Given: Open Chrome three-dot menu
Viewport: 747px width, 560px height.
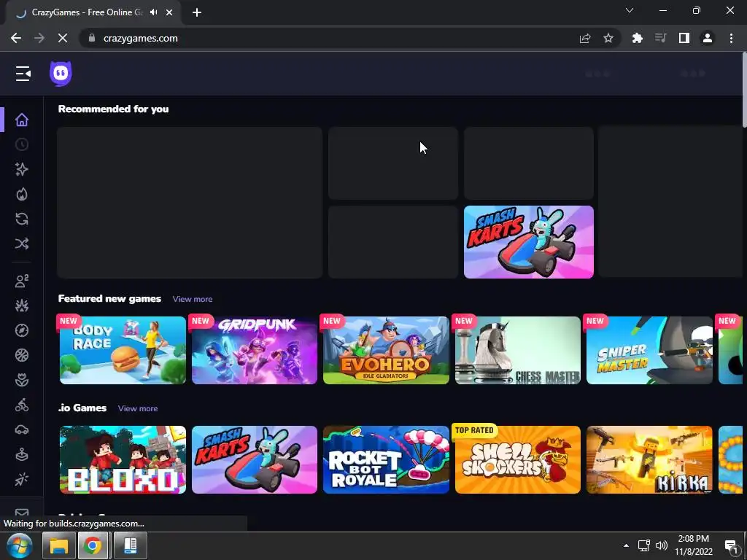Looking at the screenshot, I should 731,38.
